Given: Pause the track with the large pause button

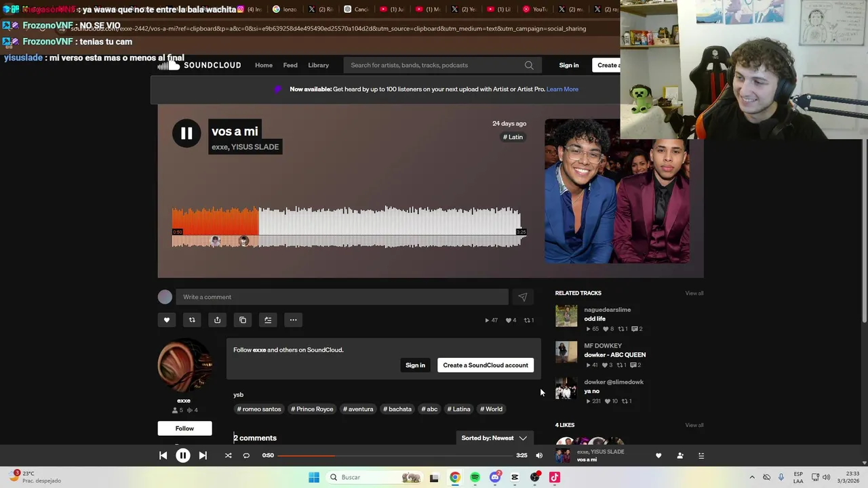Looking at the screenshot, I should [x=186, y=134].
